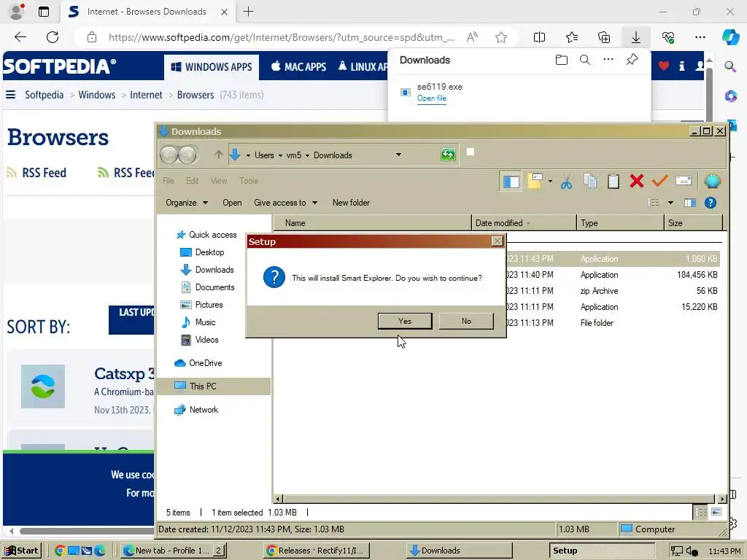This screenshot has height=560, width=747.
Task: Click Releases Rectify11 taskbar button
Action: pos(317,551)
